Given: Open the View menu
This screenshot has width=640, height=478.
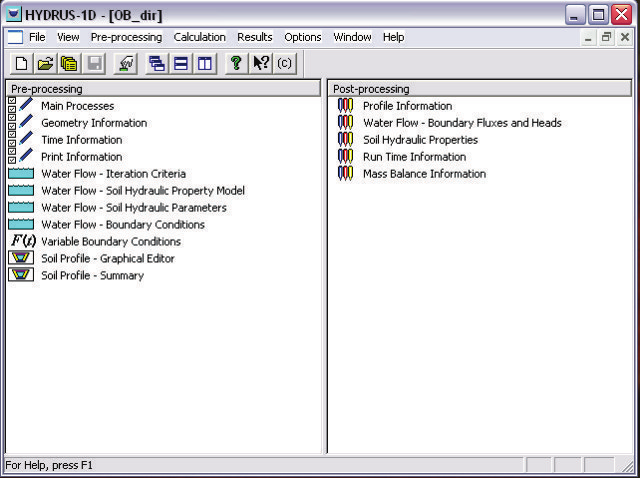Looking at the screenshot, I should [68, 37].
